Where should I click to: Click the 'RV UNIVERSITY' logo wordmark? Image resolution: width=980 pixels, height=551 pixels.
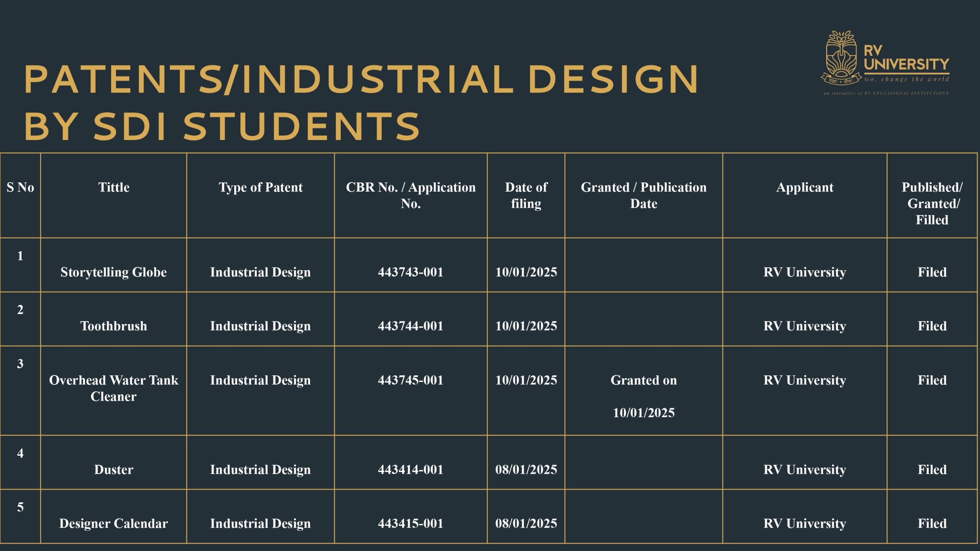(x=906, y=58)
